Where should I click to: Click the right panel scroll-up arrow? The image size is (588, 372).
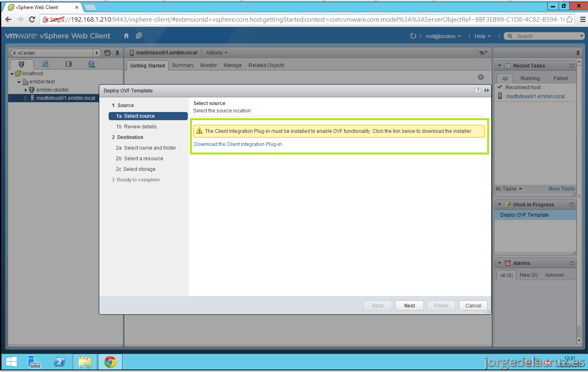point(579,62)
